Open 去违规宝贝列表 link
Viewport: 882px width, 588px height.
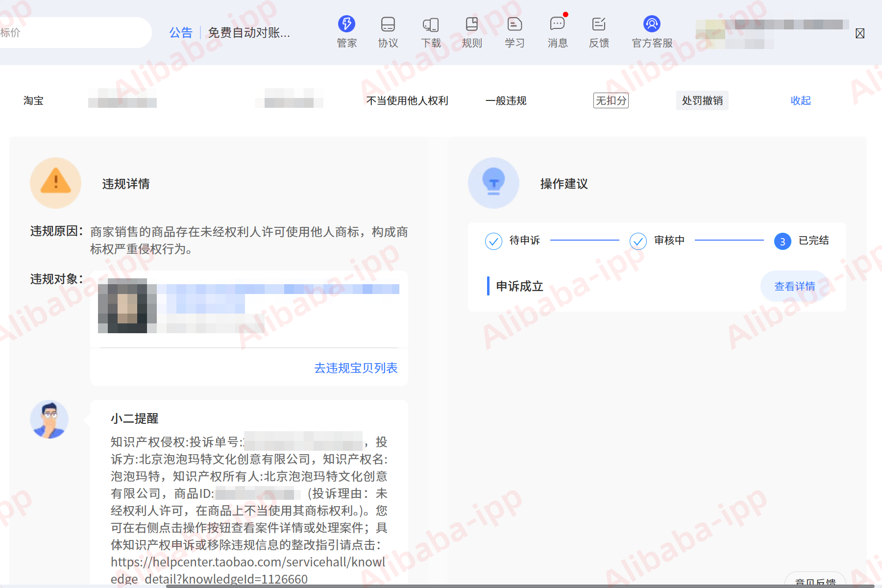(356, 368)
